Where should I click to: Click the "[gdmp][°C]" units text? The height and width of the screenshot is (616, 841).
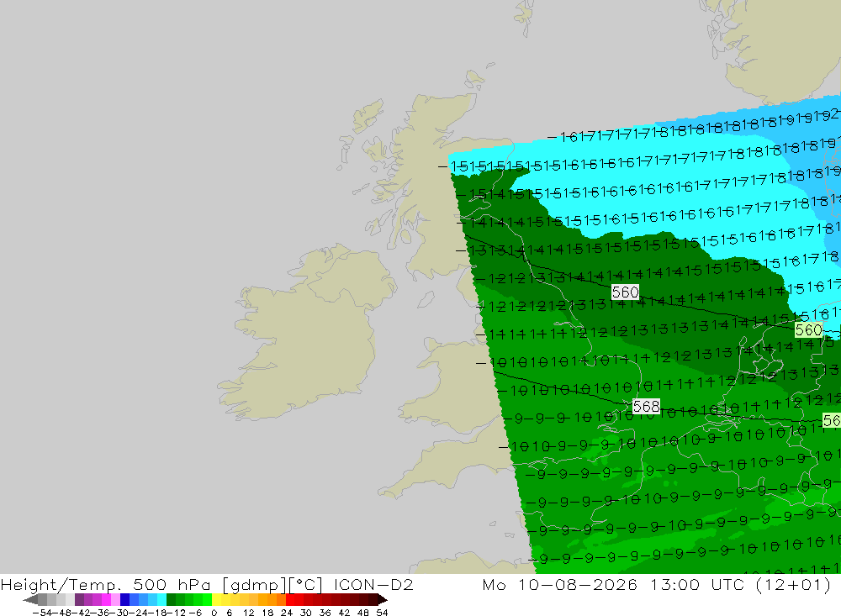tap(272, 584)
